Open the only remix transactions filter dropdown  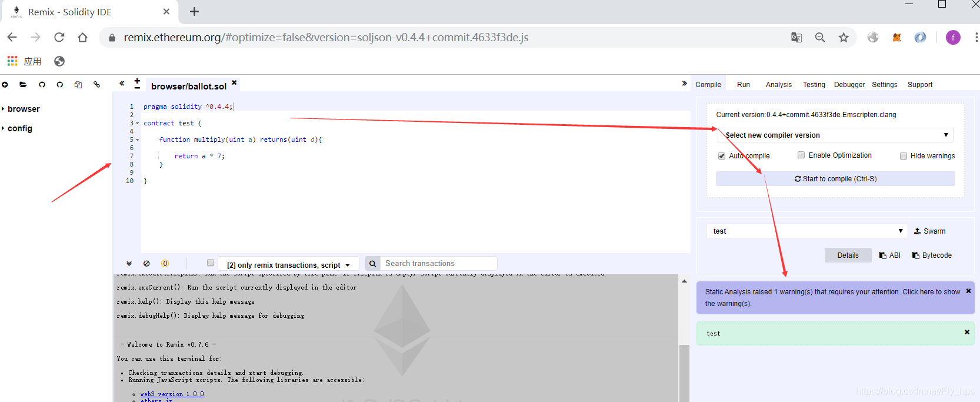(x=288, y=265)
